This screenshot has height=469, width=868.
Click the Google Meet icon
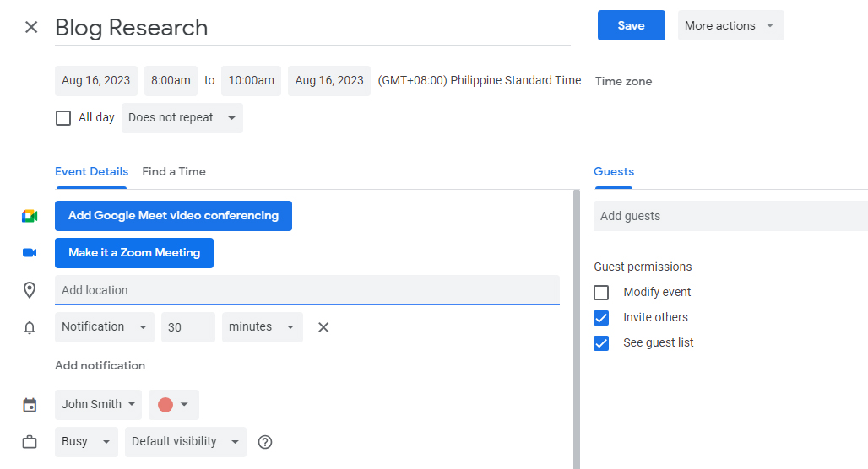coord(30,216)
